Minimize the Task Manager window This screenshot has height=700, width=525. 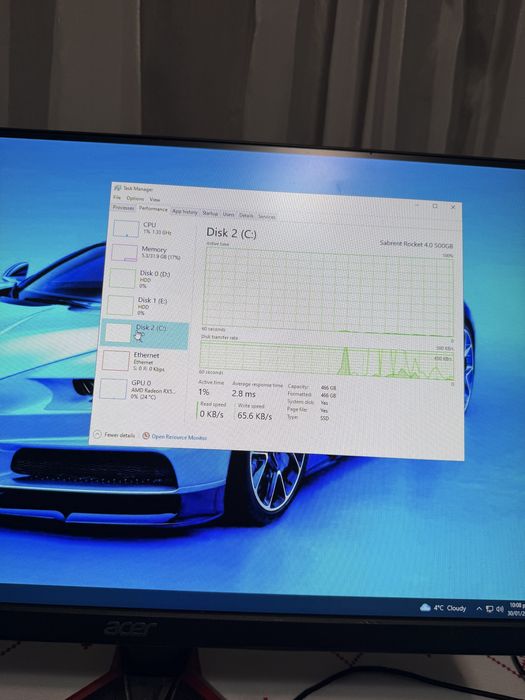(x=417, y=205)
